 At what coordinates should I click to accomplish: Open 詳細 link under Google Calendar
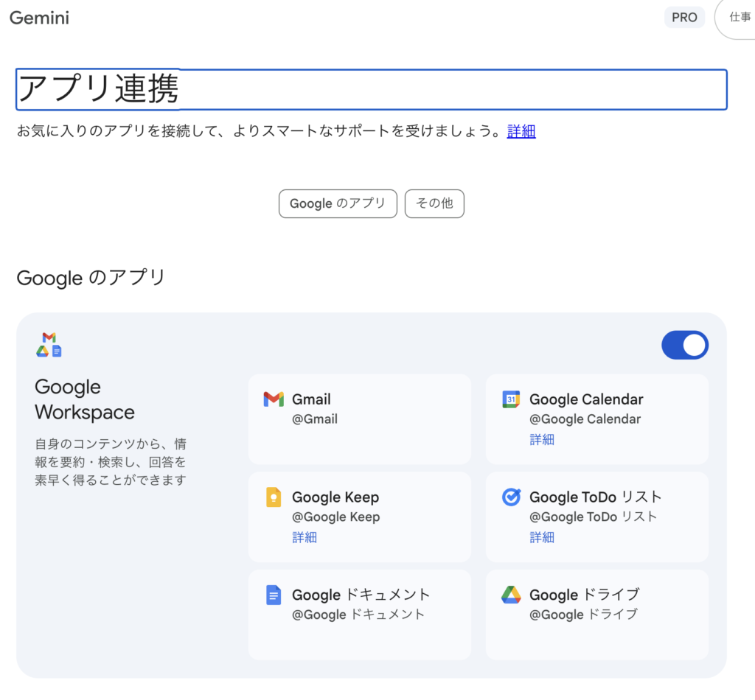pyautogui.click(x=542, y=440)
